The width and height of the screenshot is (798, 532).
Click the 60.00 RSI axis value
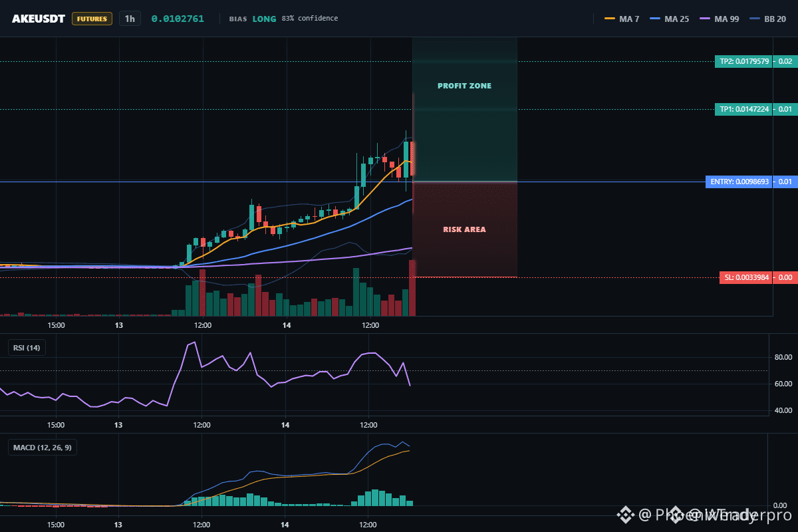(783, 384)
